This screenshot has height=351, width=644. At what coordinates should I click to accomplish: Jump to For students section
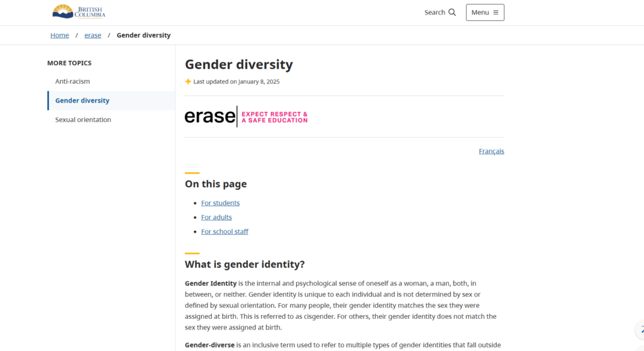click(x=220, y=203)
